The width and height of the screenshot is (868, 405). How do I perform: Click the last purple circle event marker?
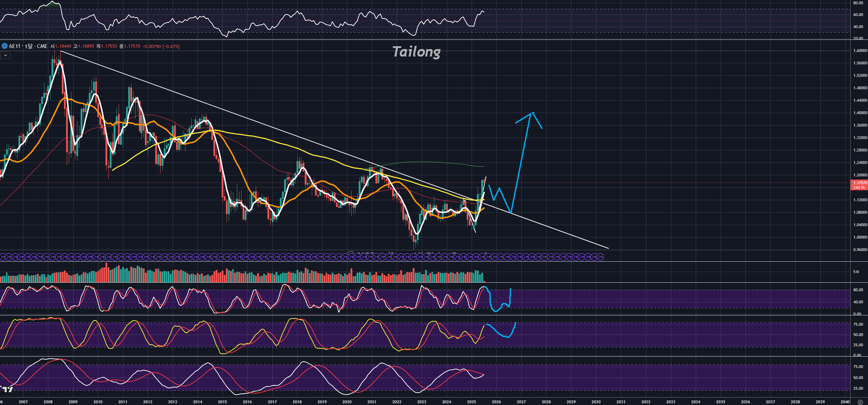600,256
